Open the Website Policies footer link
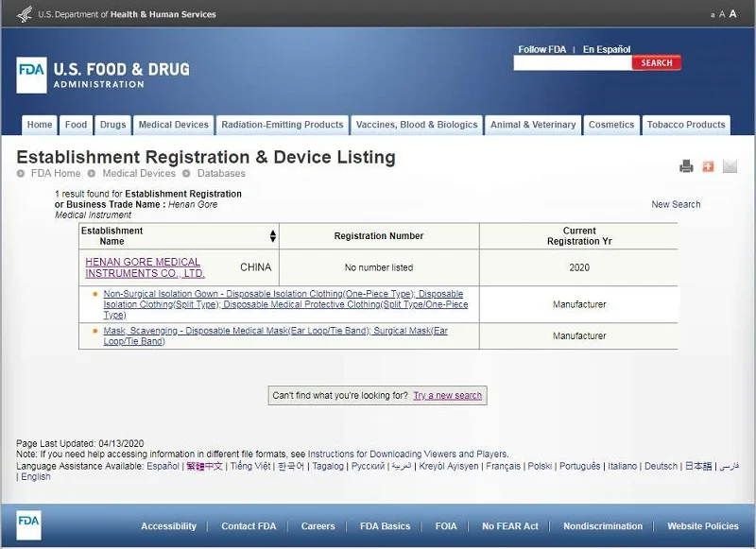The image size is (756, 549). (x=703, y=526)
